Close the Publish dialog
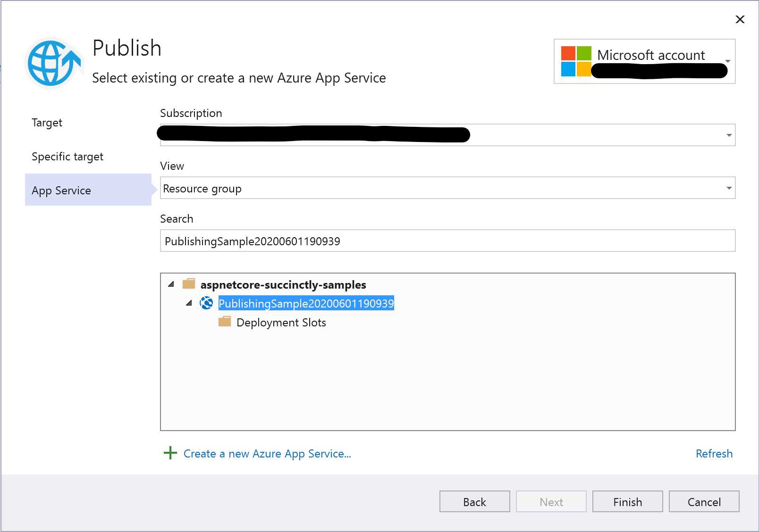 click(x=740, y=19)
